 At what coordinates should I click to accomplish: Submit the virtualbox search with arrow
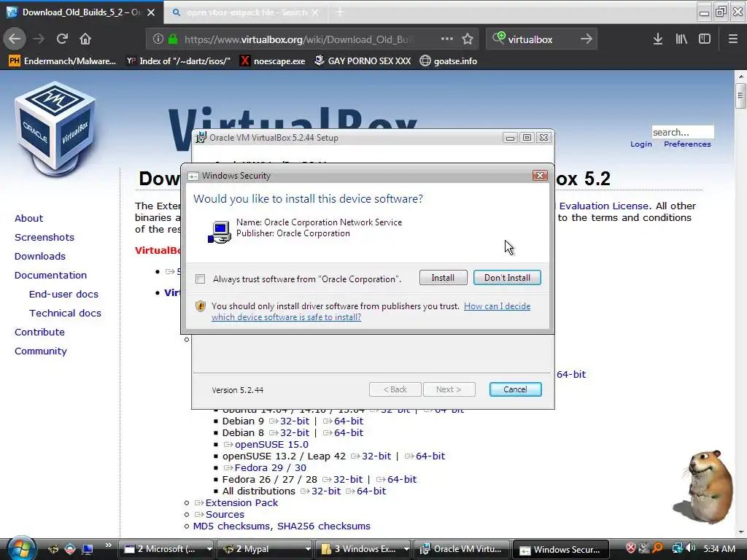coord(587,39)
